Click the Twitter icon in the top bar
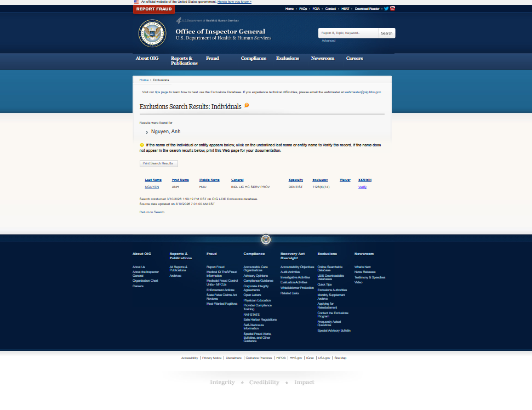532x410 pixels. pos(386,8)
